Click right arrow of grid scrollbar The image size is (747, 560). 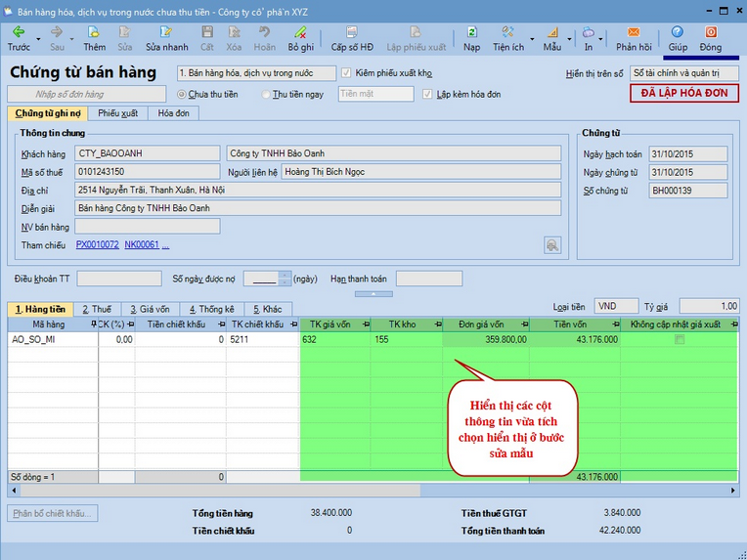pos(732,490)
